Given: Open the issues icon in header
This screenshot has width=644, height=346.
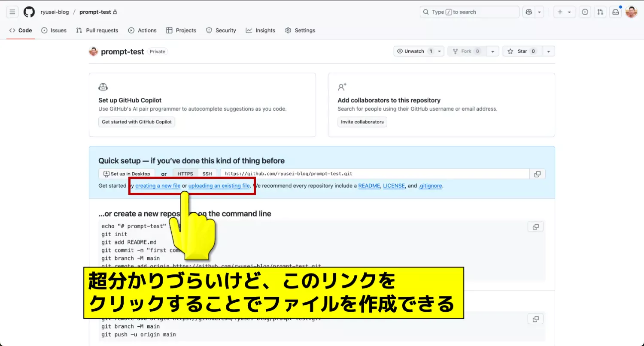Looking at the screenshot, I should tap(585, 12).
